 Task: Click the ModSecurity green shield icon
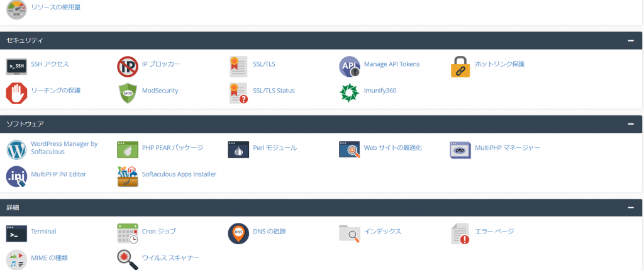point(128,92)
